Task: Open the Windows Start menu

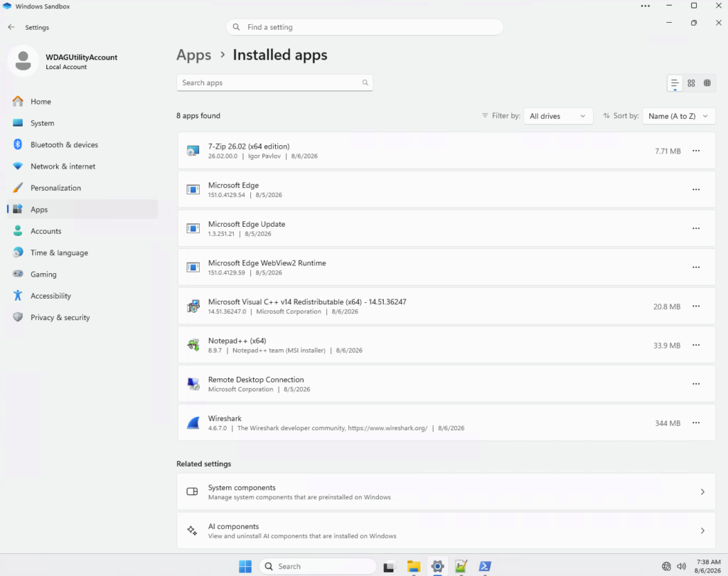Action: tap(245, 566)
